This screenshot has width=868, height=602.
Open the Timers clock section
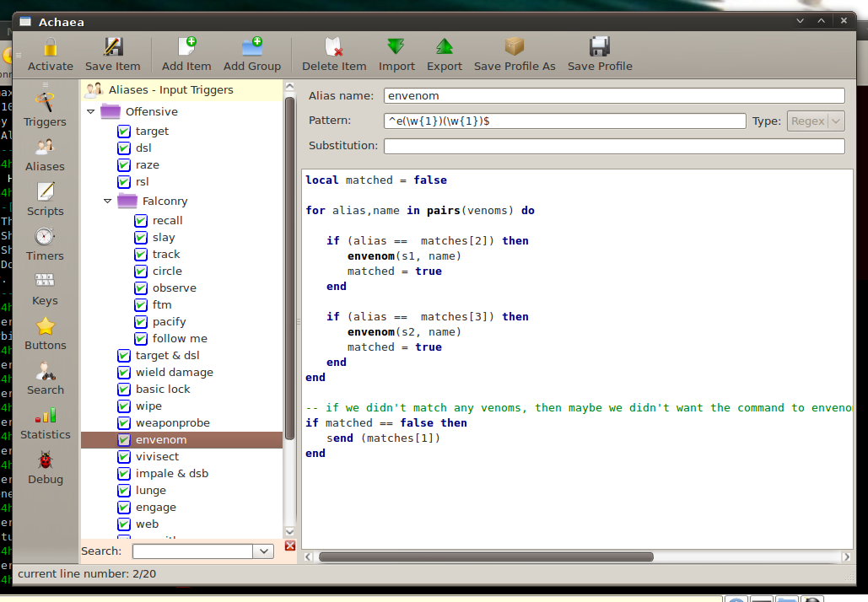pyautogui.click(x=45, y=245)
